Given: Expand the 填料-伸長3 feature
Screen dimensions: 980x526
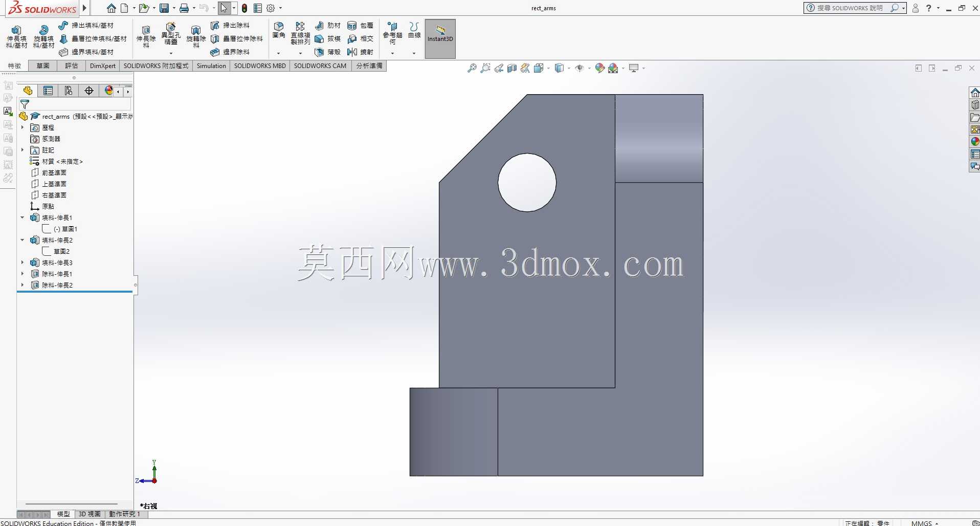Looking at the screenshot, I should [23, 262].
